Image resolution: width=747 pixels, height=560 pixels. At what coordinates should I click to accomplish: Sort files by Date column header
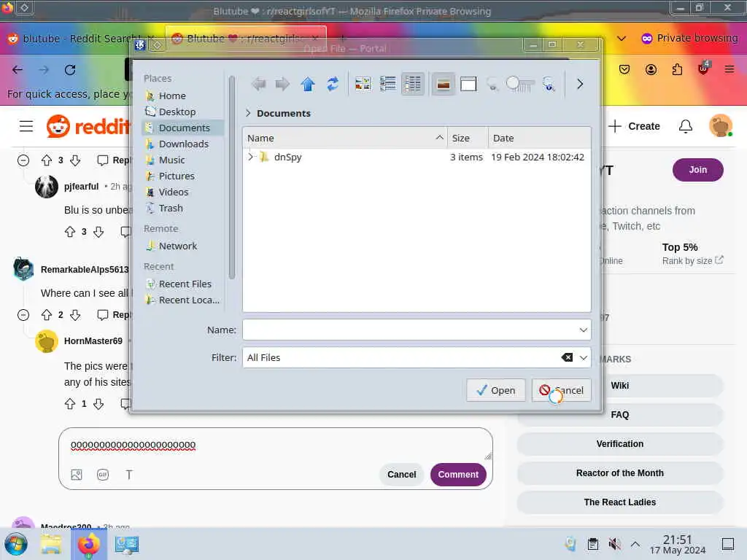pyautogui.click(x=539, y=138)
